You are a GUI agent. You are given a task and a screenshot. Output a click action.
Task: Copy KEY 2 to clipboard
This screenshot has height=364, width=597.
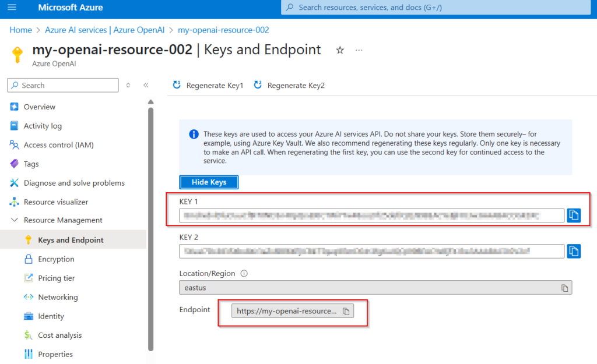[x=574, y=251]
